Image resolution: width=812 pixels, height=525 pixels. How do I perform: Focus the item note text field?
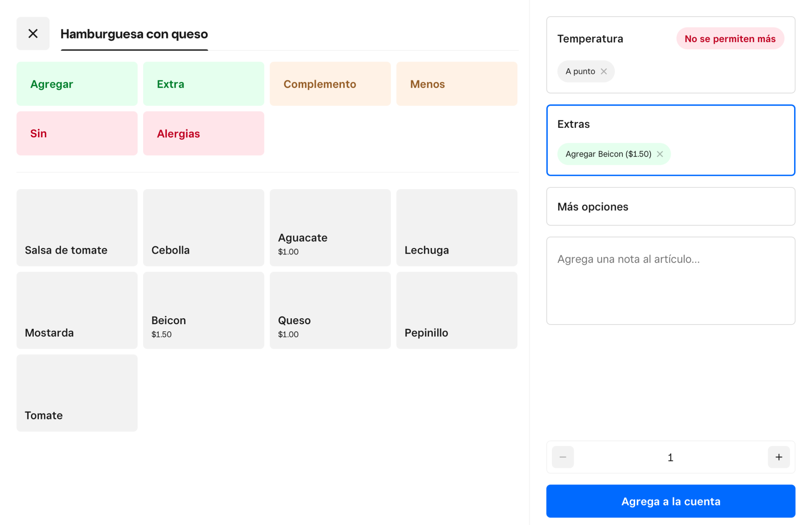[670, 281]
